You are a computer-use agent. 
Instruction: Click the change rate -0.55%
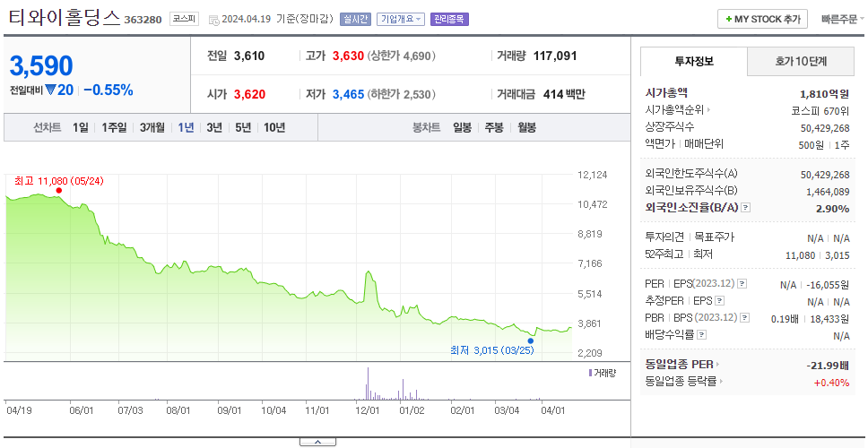(x=108, y=90)
